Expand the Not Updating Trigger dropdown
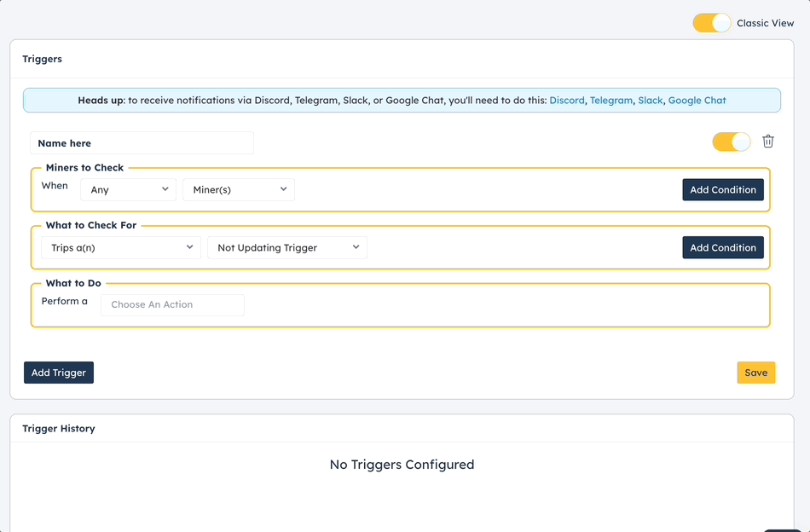The image size is (810, 532). tap(287, 247)
